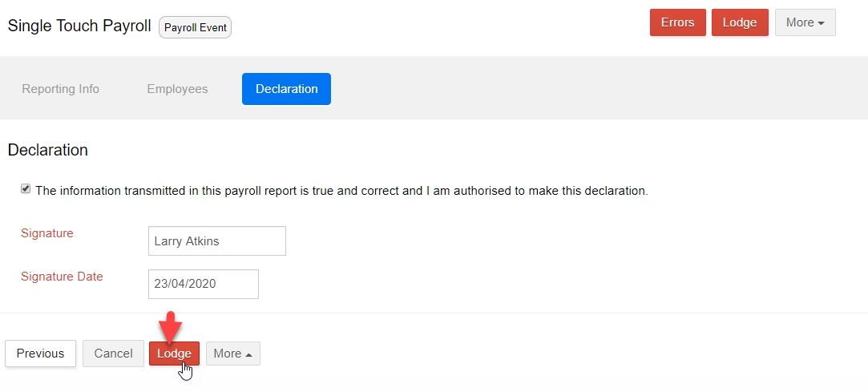Lodge the report using the bottom button

pos(174,354)
